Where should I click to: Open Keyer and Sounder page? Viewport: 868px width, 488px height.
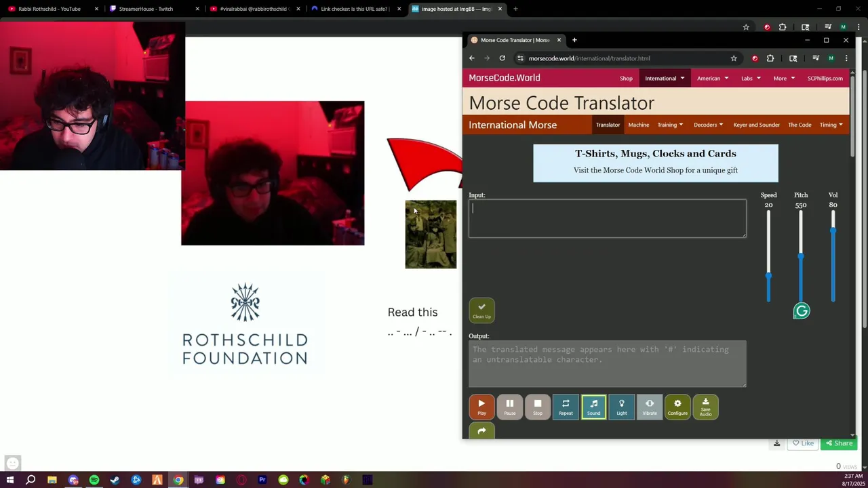756,125
